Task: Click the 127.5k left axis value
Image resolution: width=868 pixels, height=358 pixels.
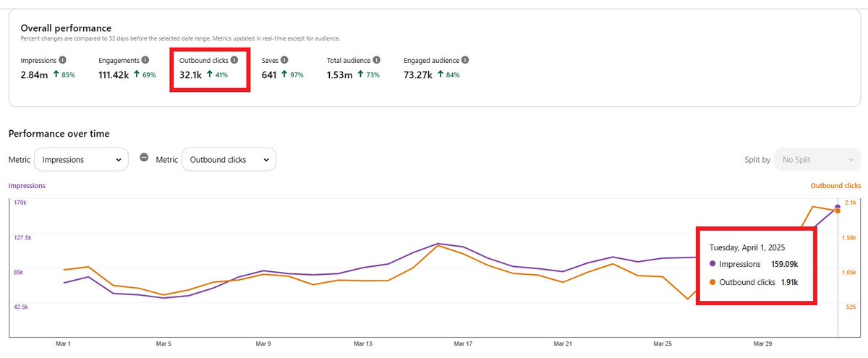Action: pos(23,237)
